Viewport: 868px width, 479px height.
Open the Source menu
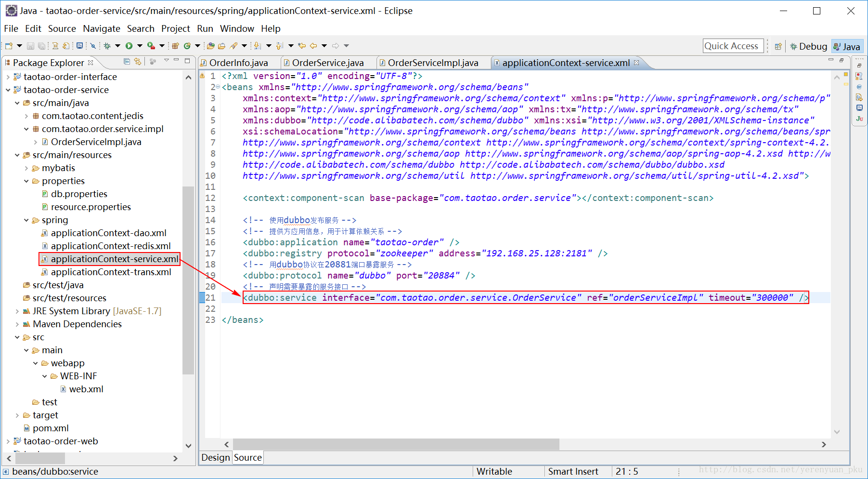pyautogui.click(x=62, y=28)
